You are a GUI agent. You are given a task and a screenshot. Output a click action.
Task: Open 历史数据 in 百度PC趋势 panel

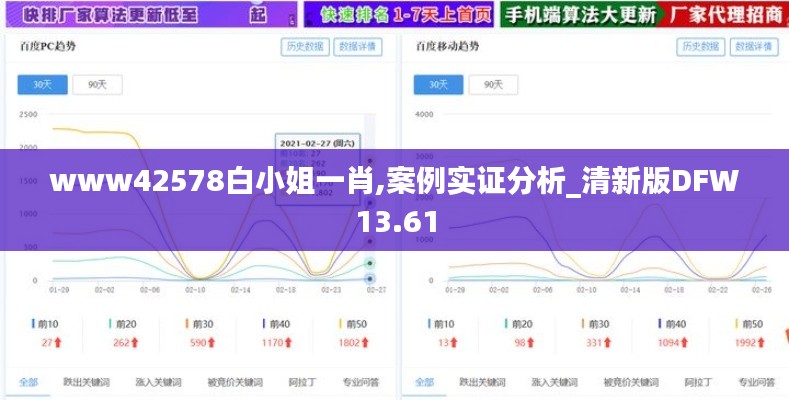[305, 47]
